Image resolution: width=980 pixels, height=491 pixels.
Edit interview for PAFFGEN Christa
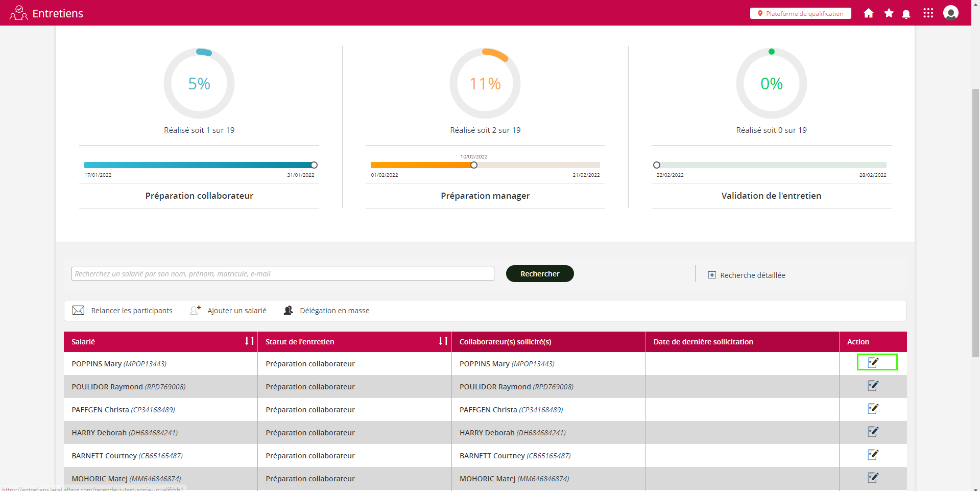pyautogui.click(x=873, y=409)
